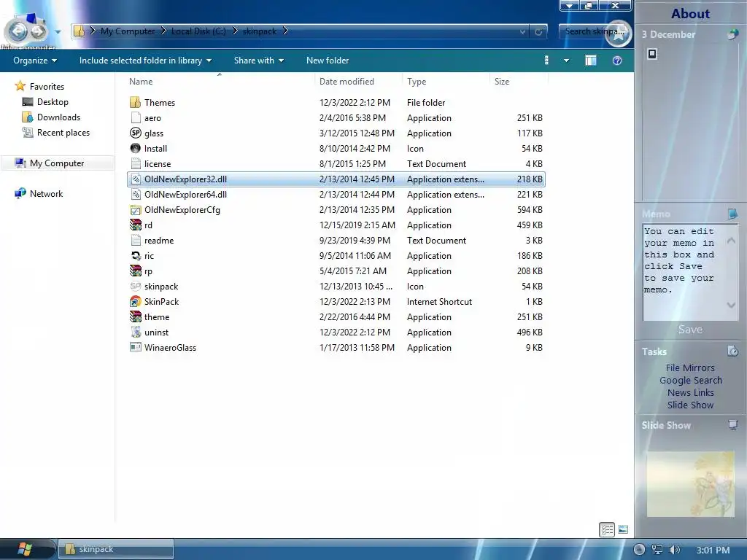Open the Organize menu
The height and width of the screenshot is (560, 747).
tap(35, 61)
